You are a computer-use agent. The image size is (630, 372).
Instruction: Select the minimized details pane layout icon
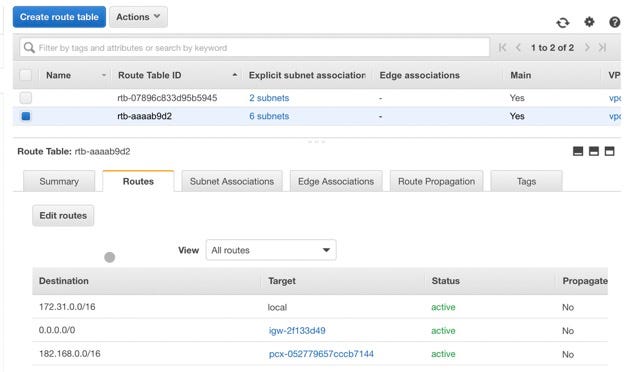click(x=578, y=151)
